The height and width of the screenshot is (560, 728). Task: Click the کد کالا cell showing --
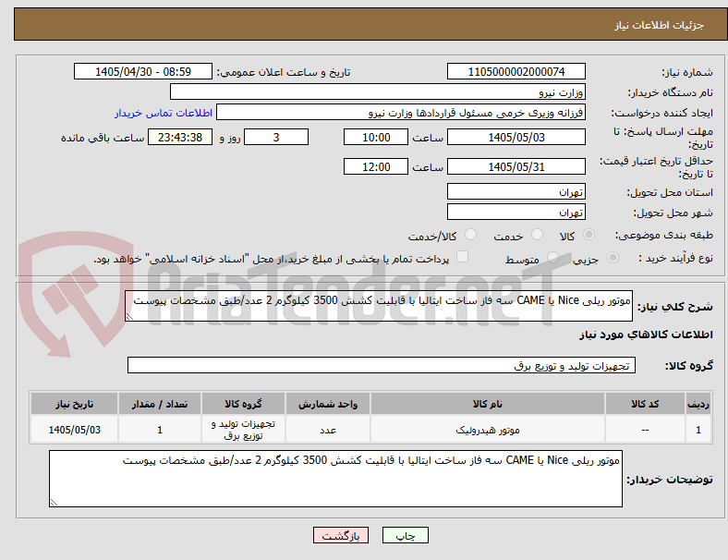(x=645, y=430)
